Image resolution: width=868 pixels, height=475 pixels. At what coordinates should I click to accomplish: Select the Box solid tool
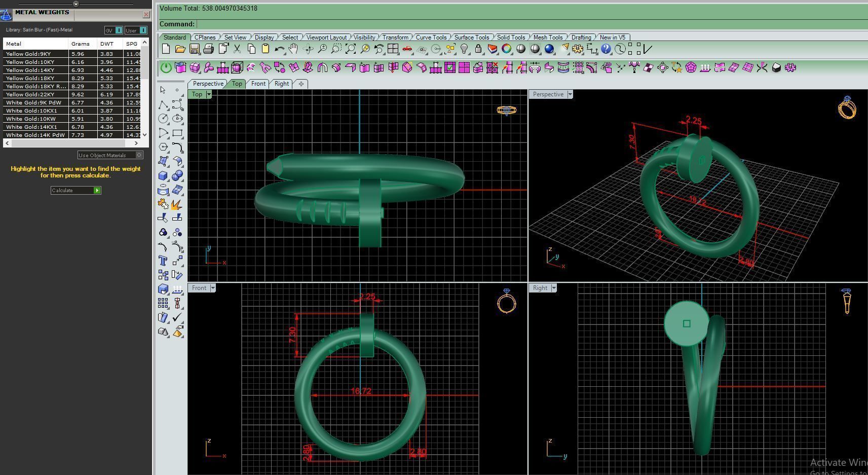(163, 175)
